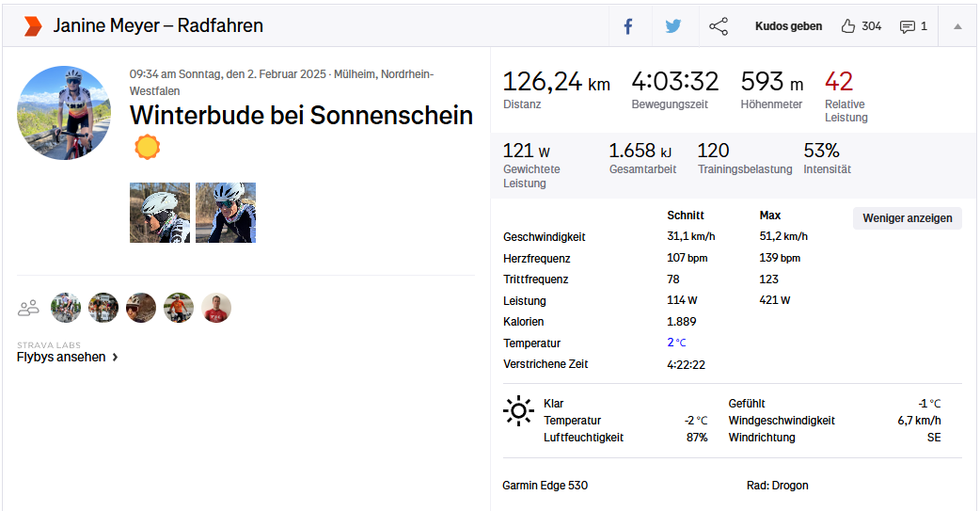Click the orange Strava chevron logo
The image size is (980, 511).
33,26
